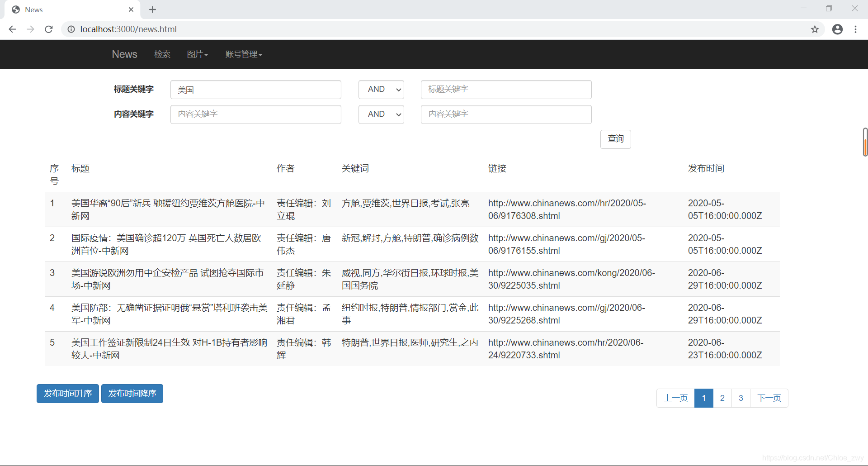Focus the first 标题关键字 field containing 美国
868x466 pixels.
click(x=256, y=90)
